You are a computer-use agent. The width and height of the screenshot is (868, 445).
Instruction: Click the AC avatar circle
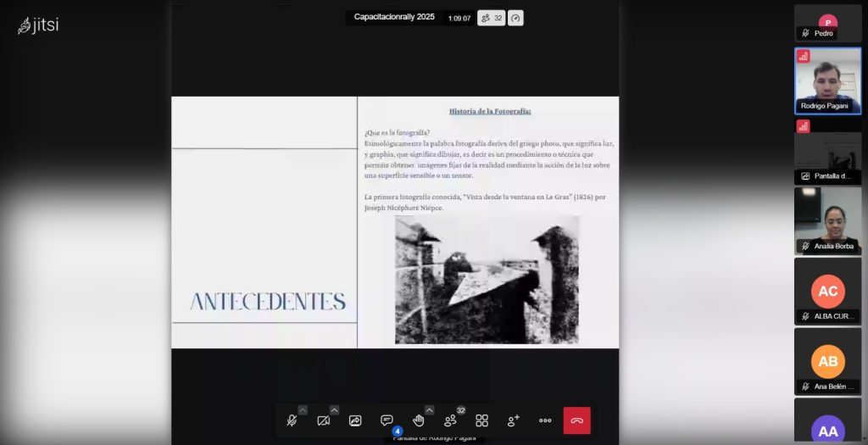(x=827, y=291)
